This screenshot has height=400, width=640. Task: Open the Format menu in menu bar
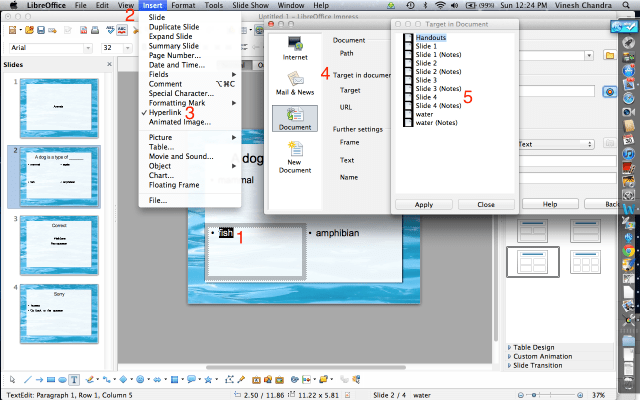click(182, 6)
